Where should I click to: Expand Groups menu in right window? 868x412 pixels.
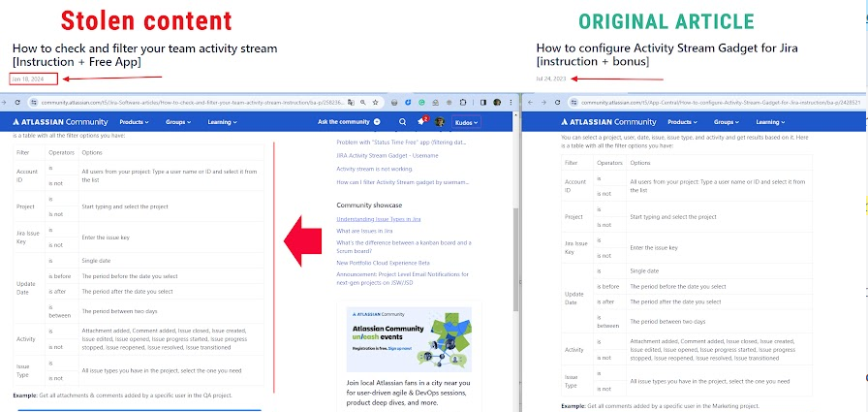click(727, 122)
